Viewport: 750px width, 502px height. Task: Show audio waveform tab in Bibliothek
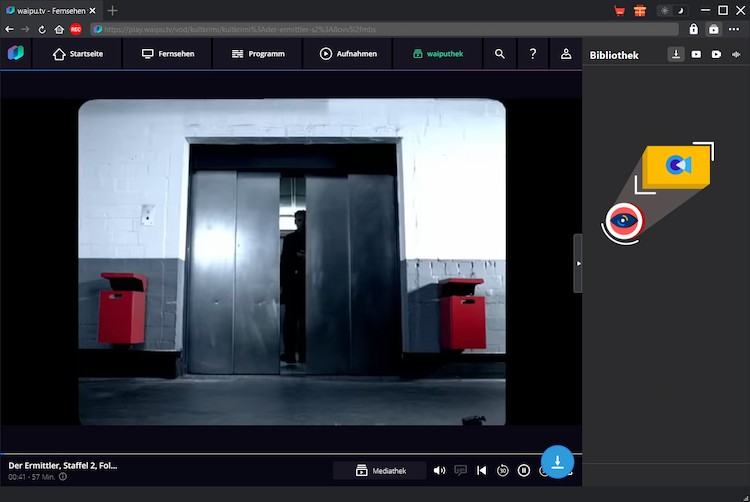[736, 55]
